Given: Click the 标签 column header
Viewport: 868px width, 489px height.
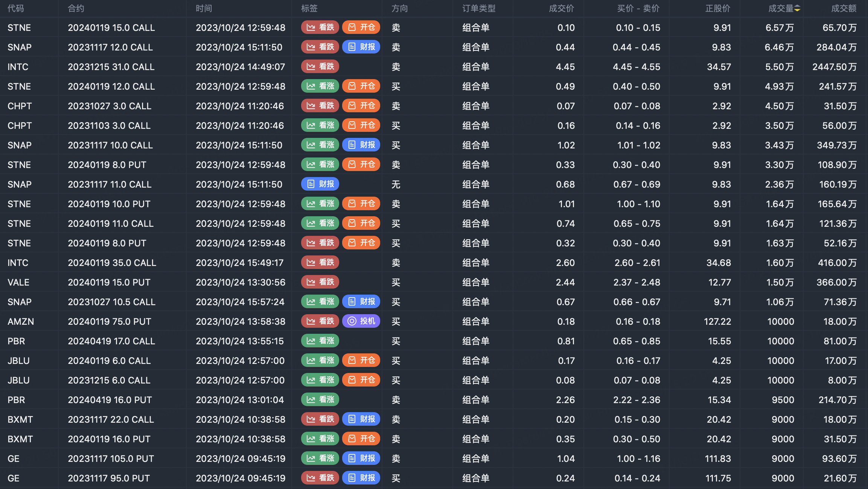Looking at the screenshot, I should (x=309, y=8).
